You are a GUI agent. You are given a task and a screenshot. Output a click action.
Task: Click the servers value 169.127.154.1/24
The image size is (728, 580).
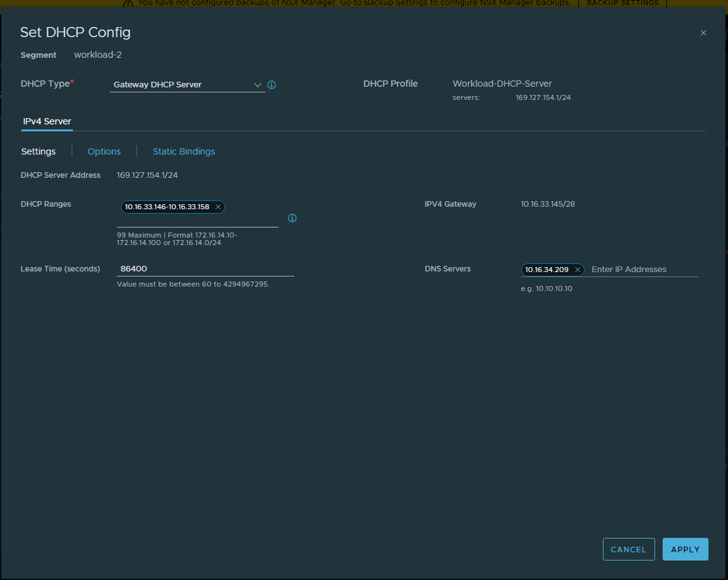(543, 97)
